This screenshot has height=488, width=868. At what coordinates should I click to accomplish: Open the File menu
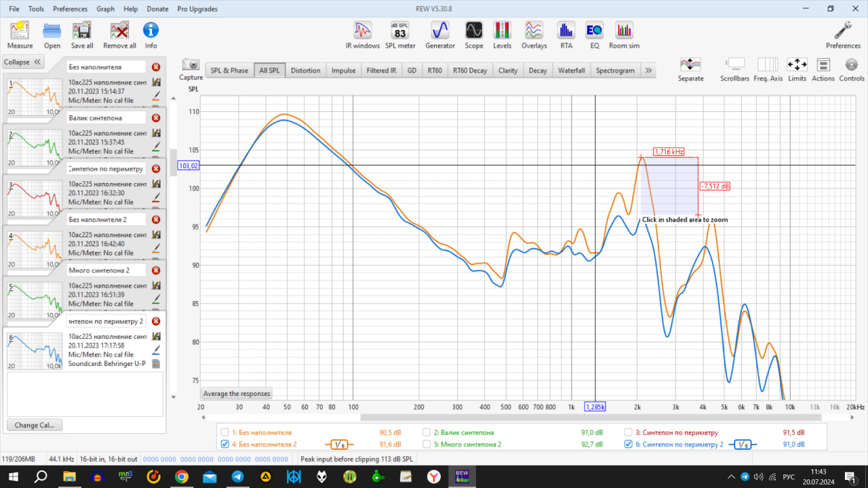click(14, 9)
